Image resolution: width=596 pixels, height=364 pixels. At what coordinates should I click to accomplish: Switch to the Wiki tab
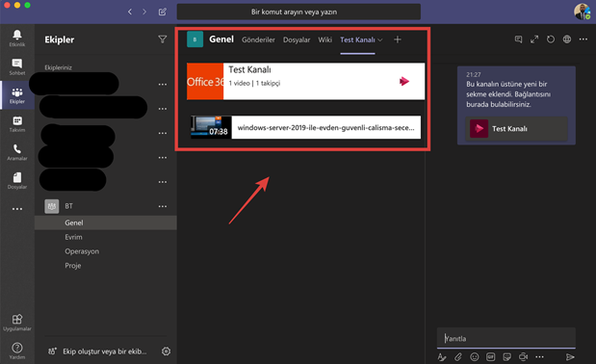pyautogui.click(x=325, y=39)
